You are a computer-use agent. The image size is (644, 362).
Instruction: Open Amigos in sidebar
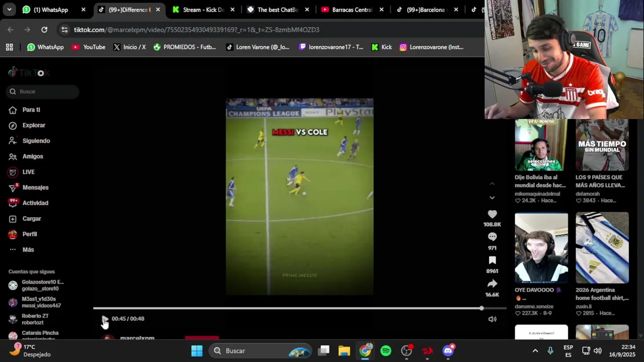tap(33, 156)
